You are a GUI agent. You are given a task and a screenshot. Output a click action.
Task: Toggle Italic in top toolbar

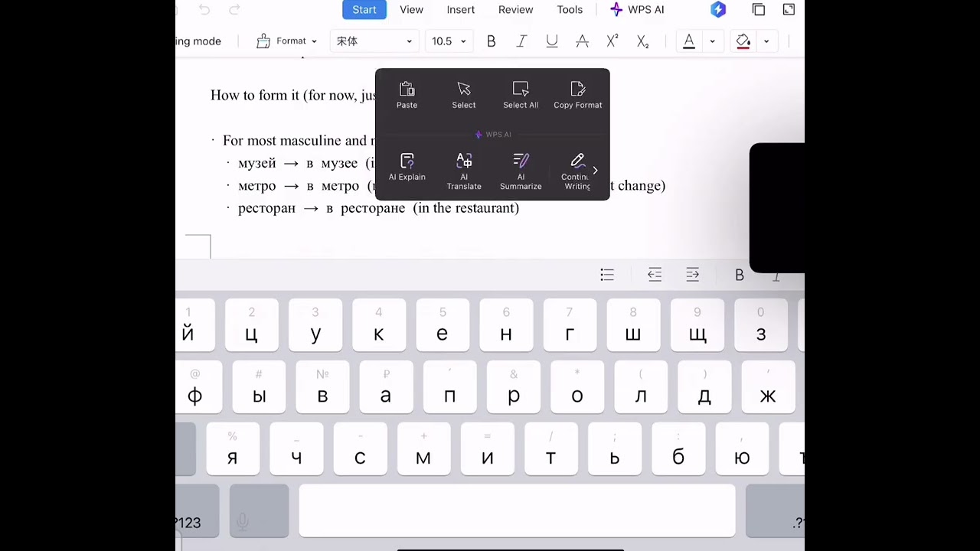point(521,41)
